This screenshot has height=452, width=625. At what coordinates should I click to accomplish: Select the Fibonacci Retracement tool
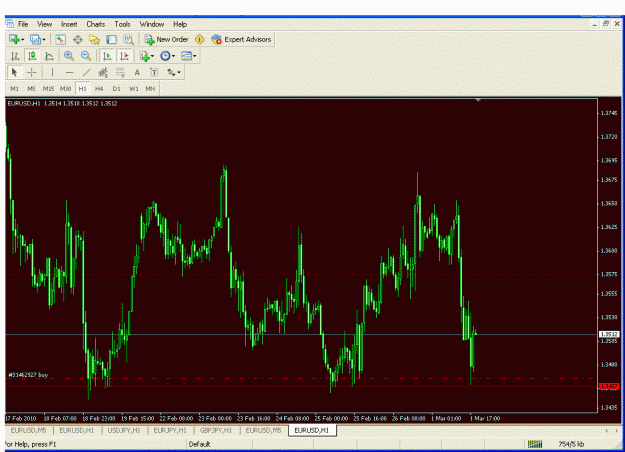click(x=120, y=73)
